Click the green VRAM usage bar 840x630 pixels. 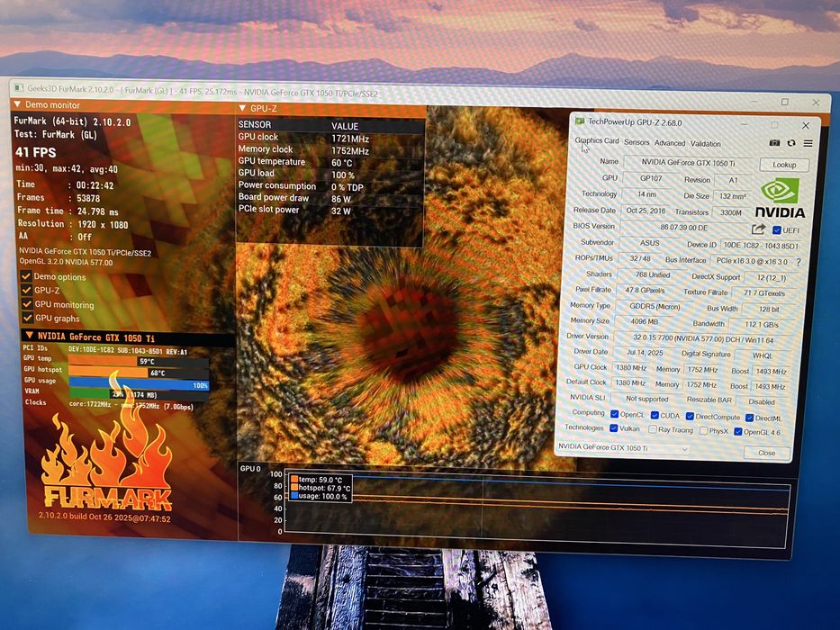click(90, 394)
